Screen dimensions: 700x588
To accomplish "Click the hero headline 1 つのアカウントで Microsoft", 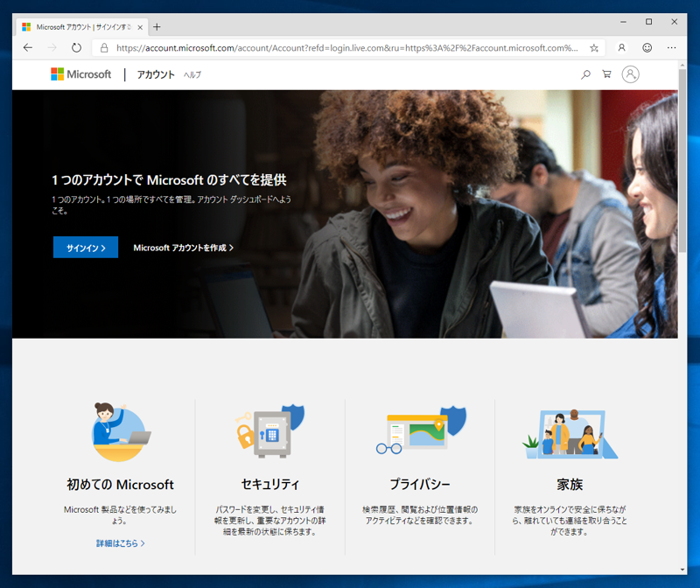I will pyautogui.click(x=169, y=180).
